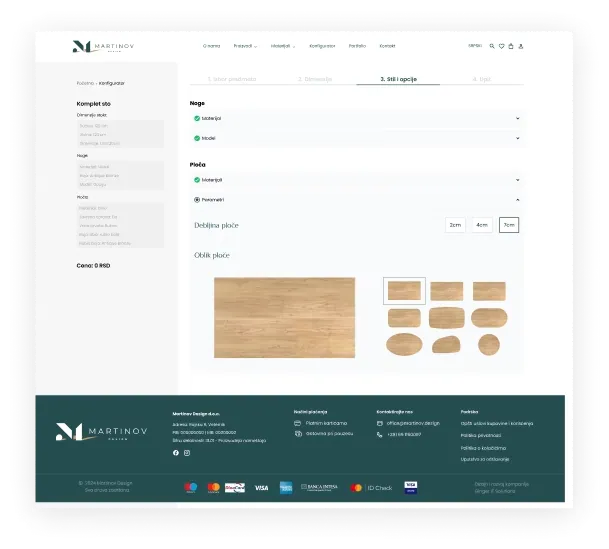Choose the barrel-shaped board with bulging sides
This screenshot has height=549, width=609.
pos(447,318)
